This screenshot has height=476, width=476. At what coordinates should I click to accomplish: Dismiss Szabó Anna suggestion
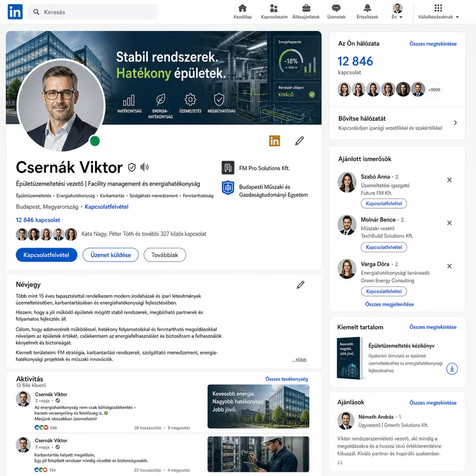[x=450, y=180]
